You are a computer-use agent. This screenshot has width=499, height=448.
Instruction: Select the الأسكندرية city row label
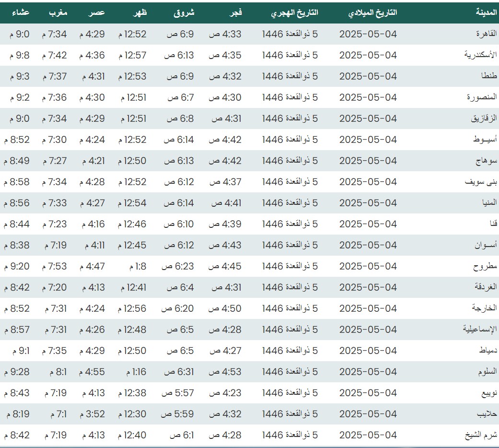coord(481,55)
